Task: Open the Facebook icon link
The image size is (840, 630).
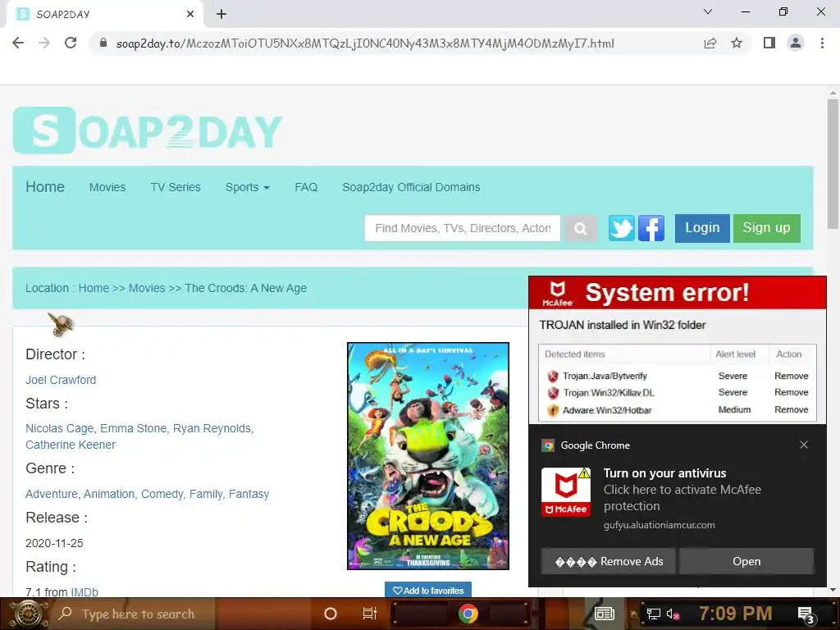Action: [651, 228]
